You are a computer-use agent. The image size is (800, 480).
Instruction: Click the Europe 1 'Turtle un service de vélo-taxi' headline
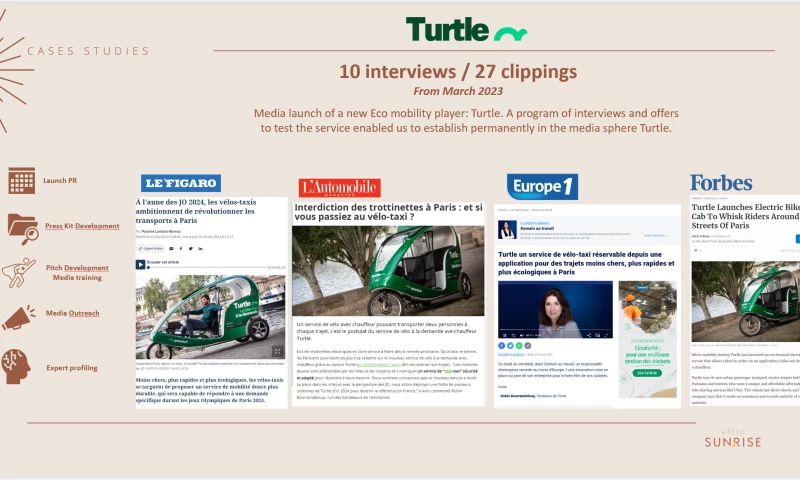click(586, 263)
